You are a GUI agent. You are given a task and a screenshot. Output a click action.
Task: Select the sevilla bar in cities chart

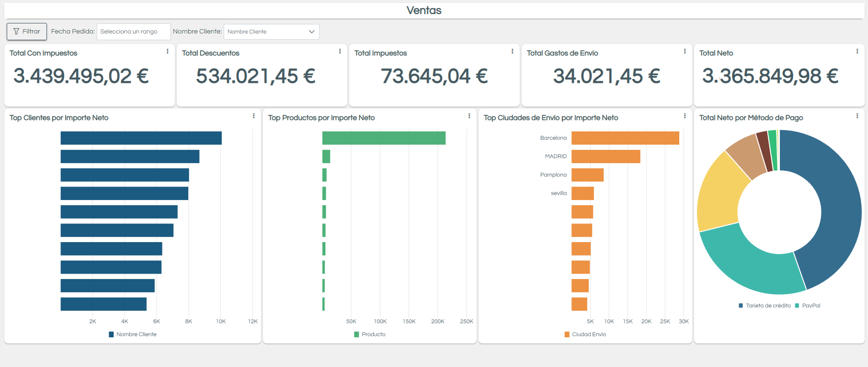pos(582,193)
